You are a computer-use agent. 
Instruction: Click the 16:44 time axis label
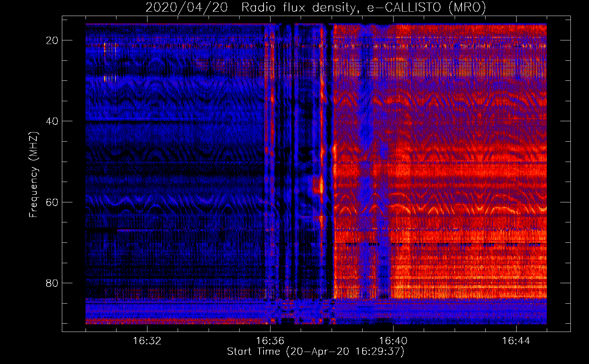coord(516,341)
